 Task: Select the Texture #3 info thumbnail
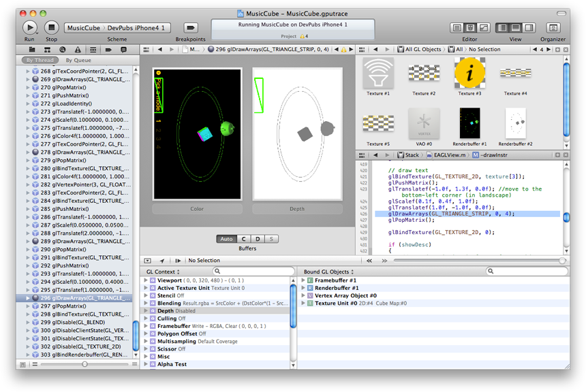[469, 73]
